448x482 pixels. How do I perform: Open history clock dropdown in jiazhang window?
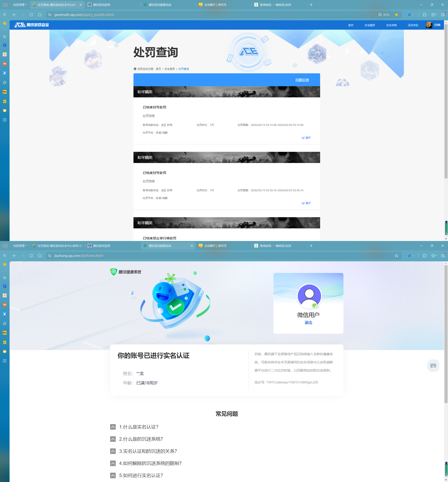pyautogui.click(x=434, y=255)
